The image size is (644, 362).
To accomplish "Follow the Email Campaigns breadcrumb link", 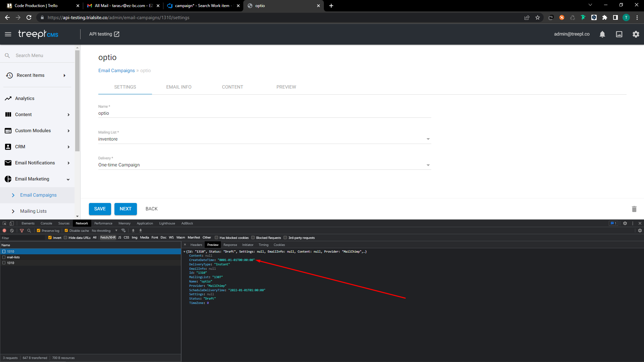I will [116, 71].
